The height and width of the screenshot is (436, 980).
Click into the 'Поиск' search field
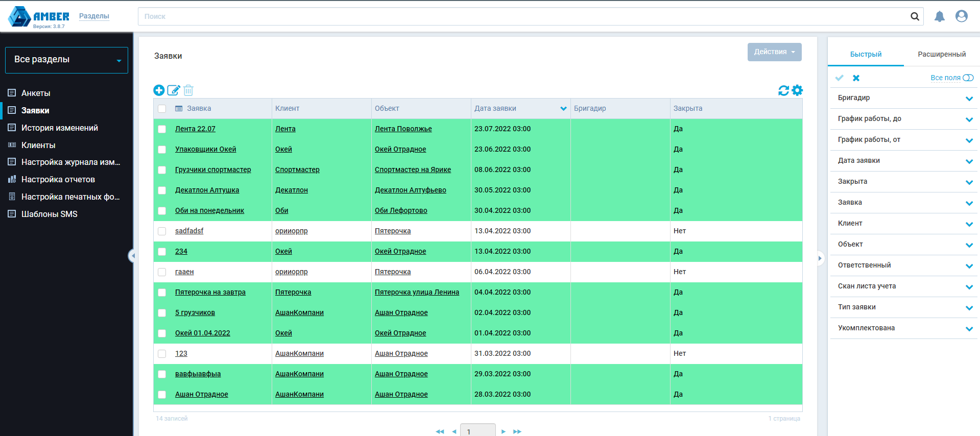[521, 17]
